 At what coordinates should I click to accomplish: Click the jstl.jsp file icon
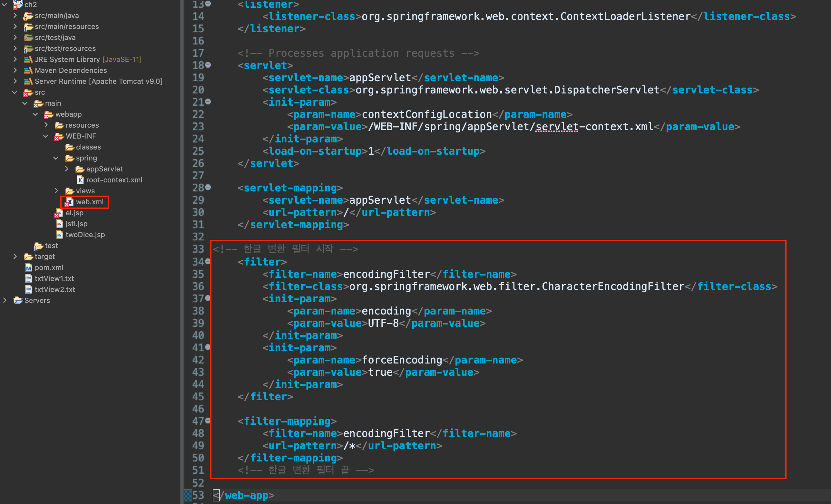[x=59, y=224]
